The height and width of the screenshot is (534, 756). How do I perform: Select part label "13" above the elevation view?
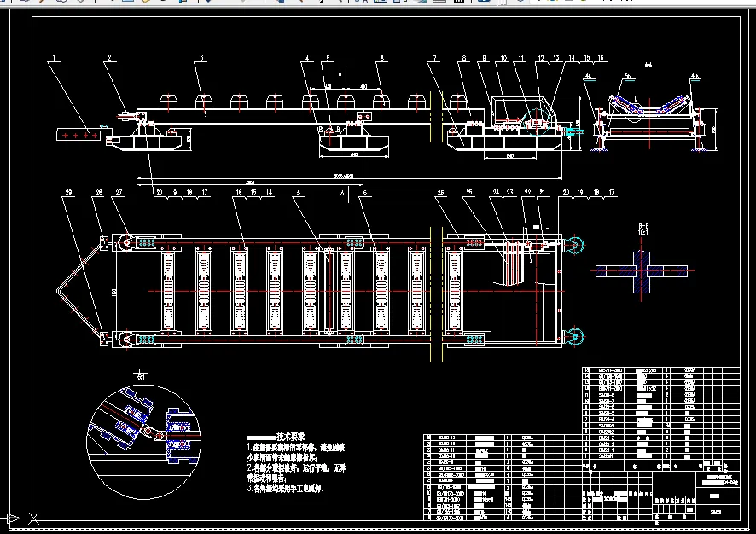pos(556,58)
